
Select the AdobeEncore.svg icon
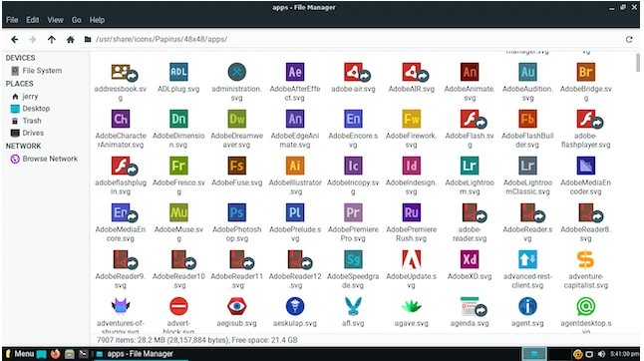pyautogui.click(x=353, y=119)
